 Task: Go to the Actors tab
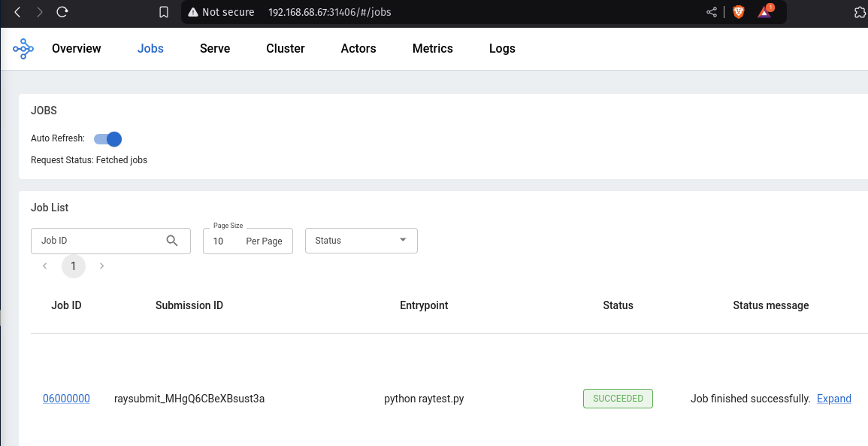click(358, 49)
